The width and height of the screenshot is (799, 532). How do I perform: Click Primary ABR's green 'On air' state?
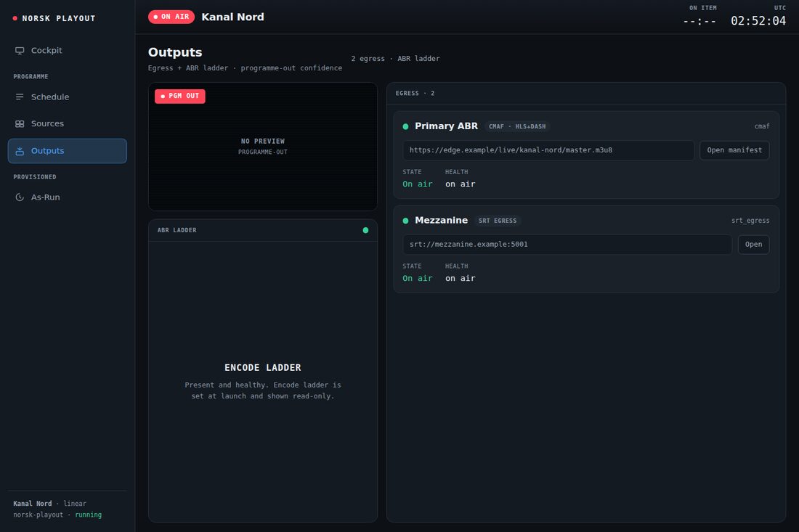[418, 184]
